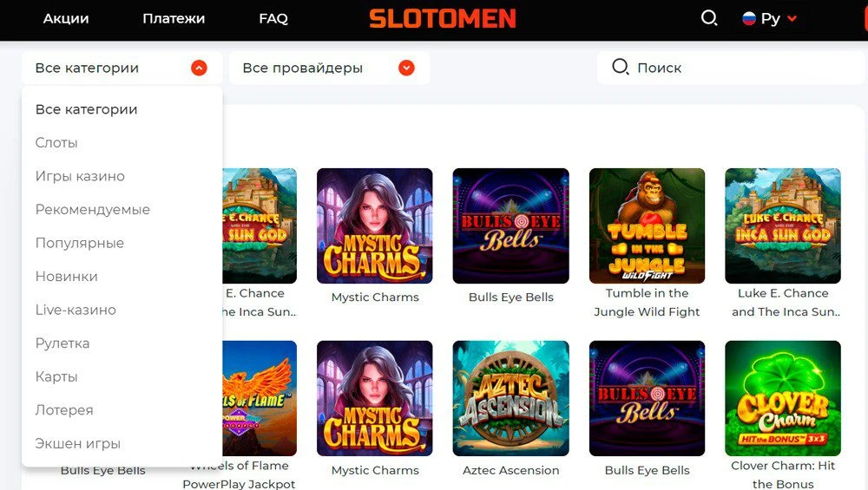Focus the Поиск game search field
Image resolution: width=868 pixels, height=490 pixels.
pos(732,68)
